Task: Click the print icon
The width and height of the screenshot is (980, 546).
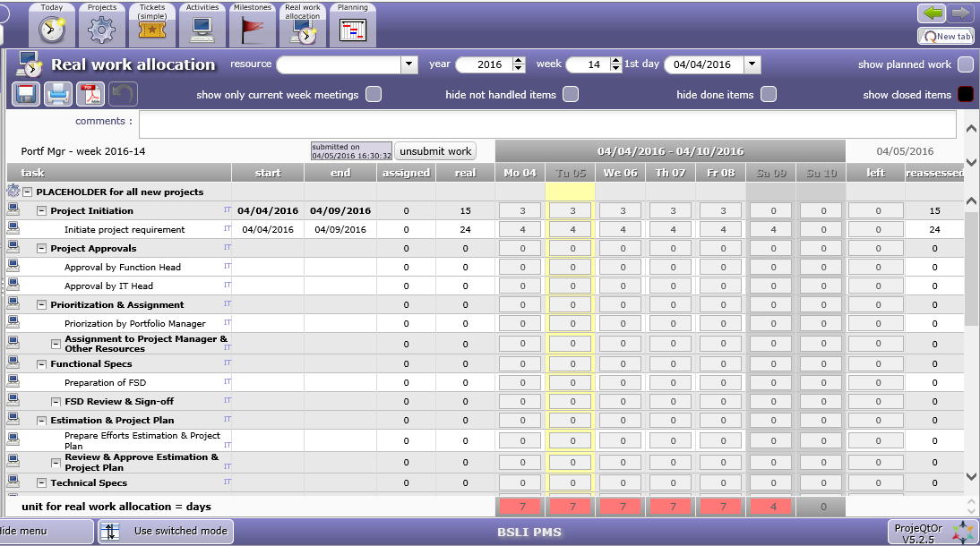Action: click(58, 94)
